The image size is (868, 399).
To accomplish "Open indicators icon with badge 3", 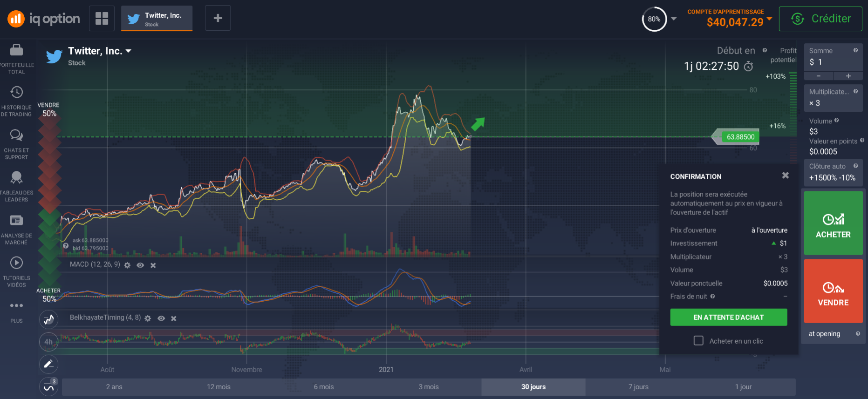I will [48, 386].
